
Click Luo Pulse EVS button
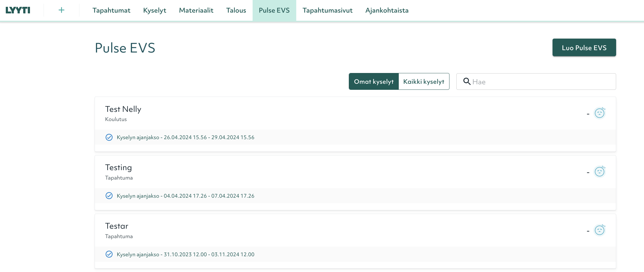(584, 48)
